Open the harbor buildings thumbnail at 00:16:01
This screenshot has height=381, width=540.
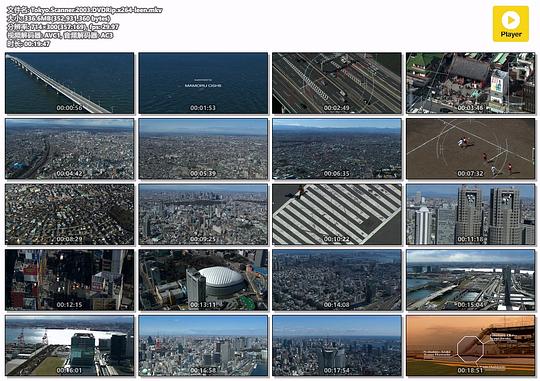pos(70,346)
